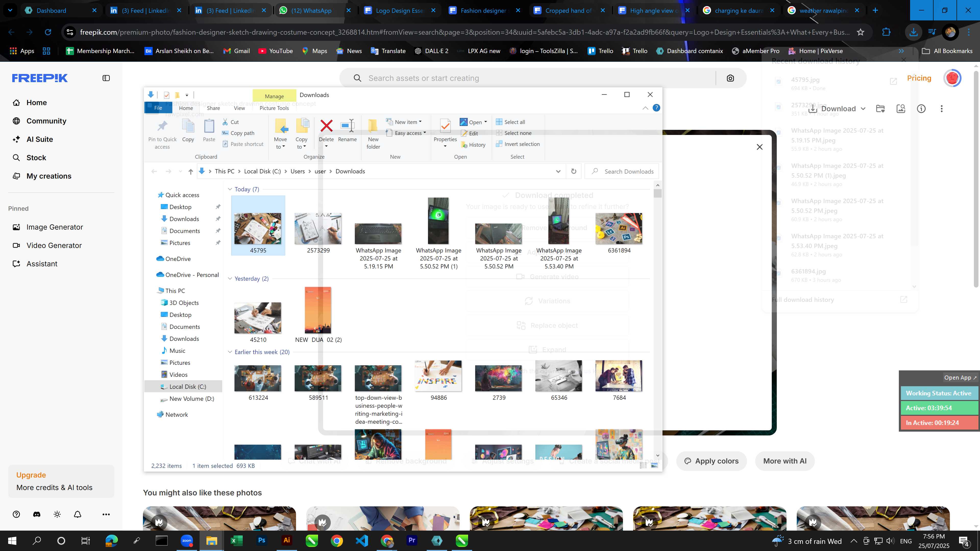The width and height of the screenshot is (980, 551).
Task: Open address bar history dropdown arrow
Action: click(558, 171)
